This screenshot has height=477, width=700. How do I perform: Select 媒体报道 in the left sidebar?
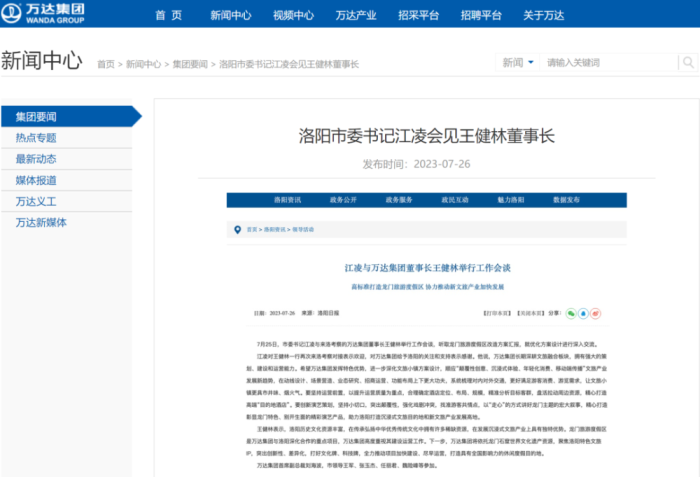tap(67, 180)
